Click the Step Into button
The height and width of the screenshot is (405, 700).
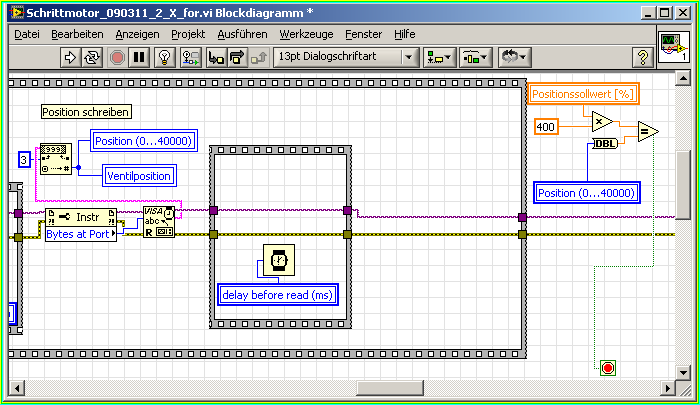tap(217, 57)
